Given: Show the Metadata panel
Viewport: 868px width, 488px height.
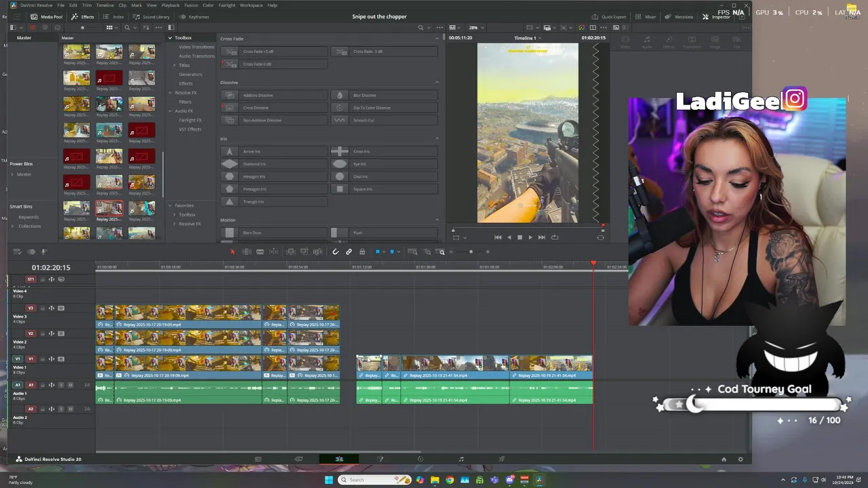Looking at the screenshot, I should click(x=679, y=16).
